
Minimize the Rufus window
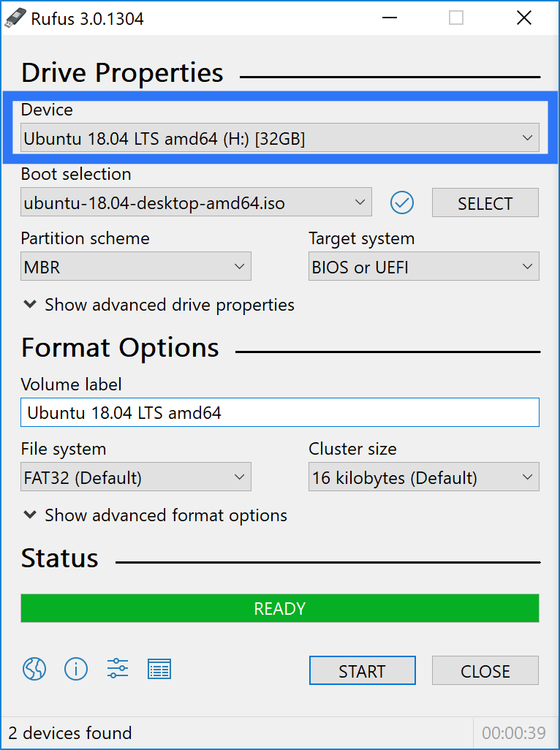[x=390, y=18]
